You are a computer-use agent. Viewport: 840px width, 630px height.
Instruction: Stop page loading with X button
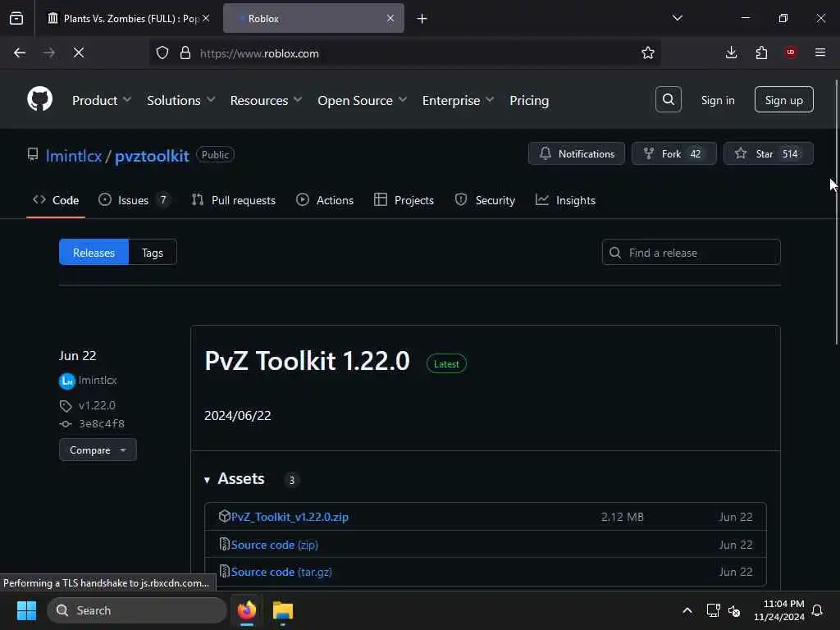pyautogui.click(x=79, y=52)
